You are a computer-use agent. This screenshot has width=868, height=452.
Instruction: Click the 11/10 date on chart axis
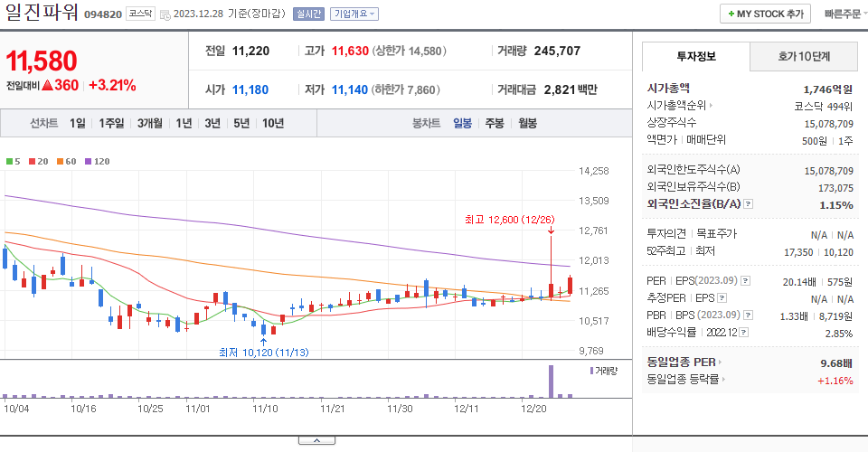[x=265, y=409]
